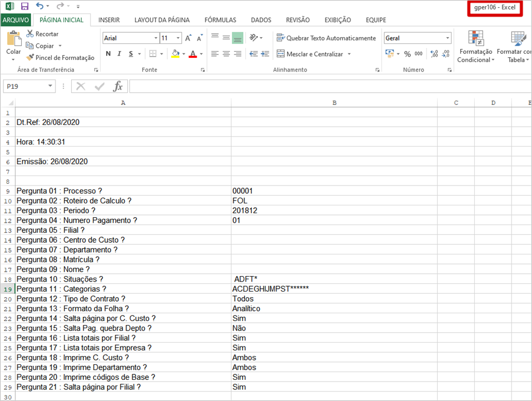Viewport: 532px width, 401px height.
Task: Increase font size with large A
Action: point(188,38)
